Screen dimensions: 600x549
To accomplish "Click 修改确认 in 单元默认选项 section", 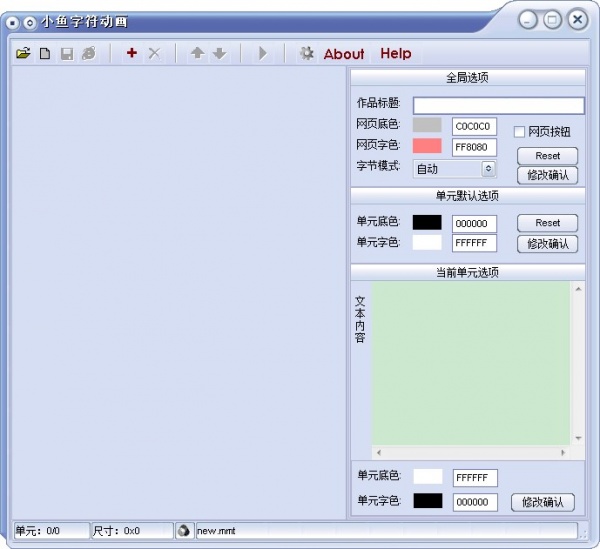I will [548, 244].
